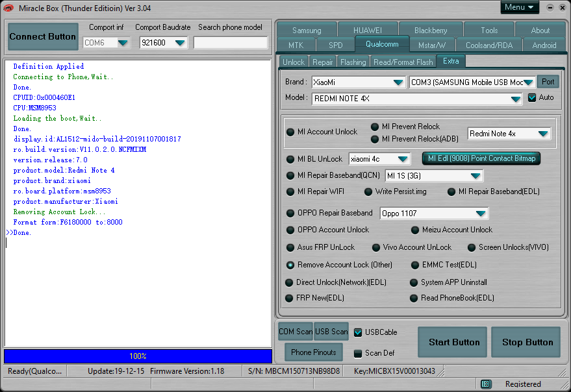Click the Port button

548,82
